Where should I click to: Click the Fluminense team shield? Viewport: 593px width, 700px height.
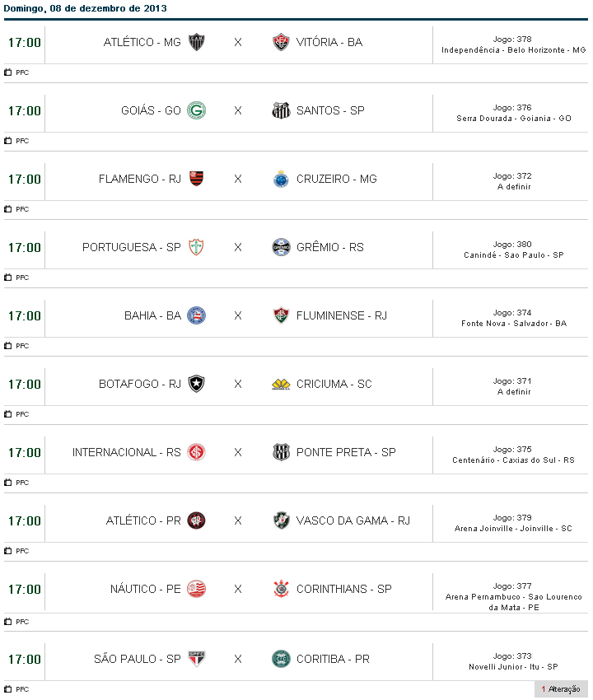pos(281,315)
